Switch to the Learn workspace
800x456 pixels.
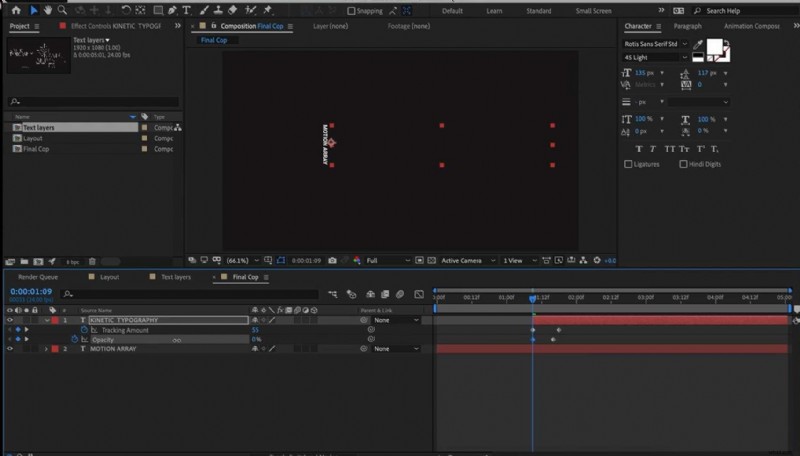[494, 11]
